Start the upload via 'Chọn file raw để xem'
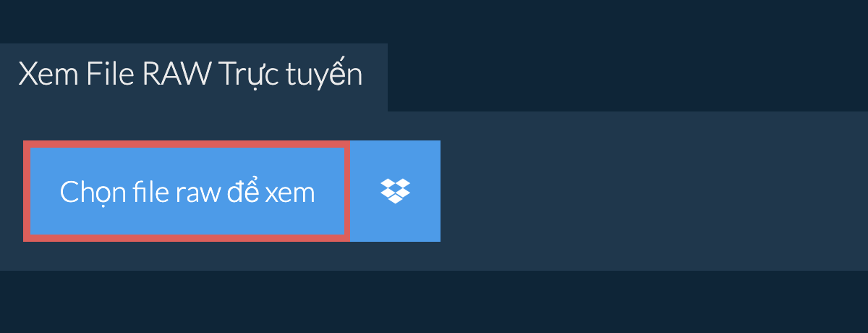 pos(187,191)
